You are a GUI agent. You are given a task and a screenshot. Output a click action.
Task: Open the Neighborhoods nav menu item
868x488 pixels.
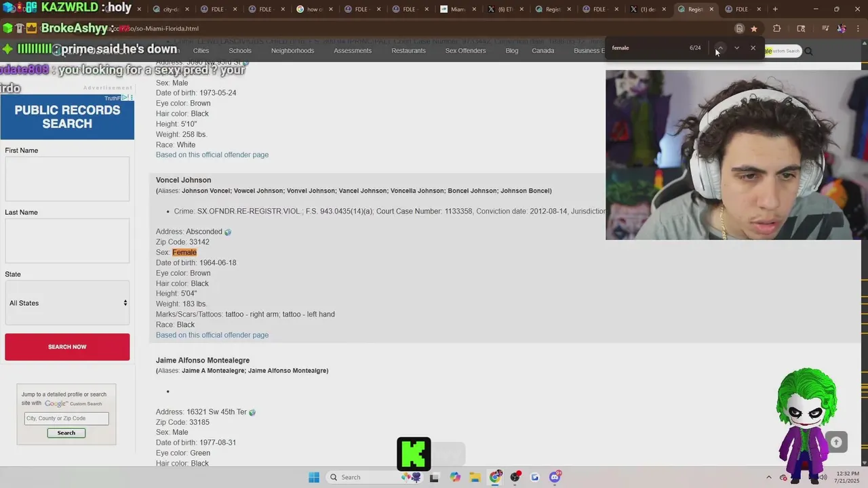point(292,51)
